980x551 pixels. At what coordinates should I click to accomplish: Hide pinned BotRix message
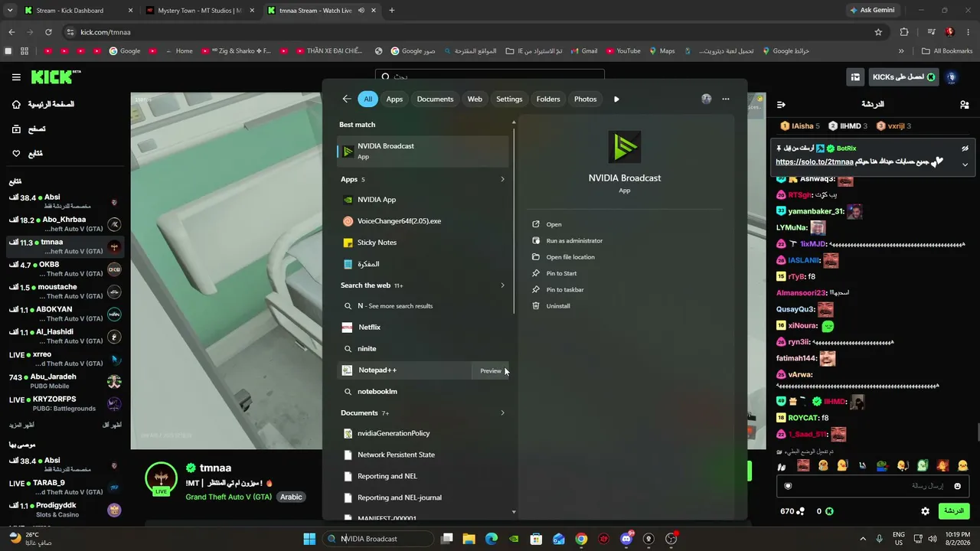click(965, 148)
